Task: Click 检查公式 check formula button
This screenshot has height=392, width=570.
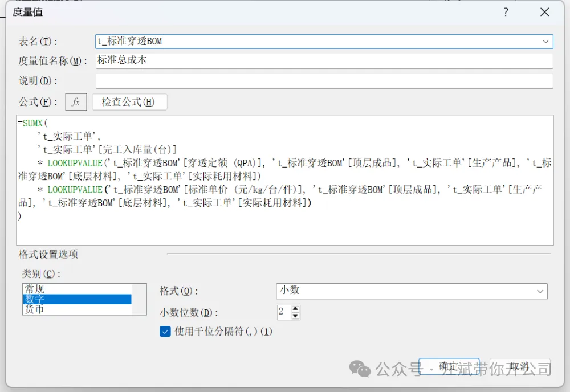Action: [x=129, y=102]
